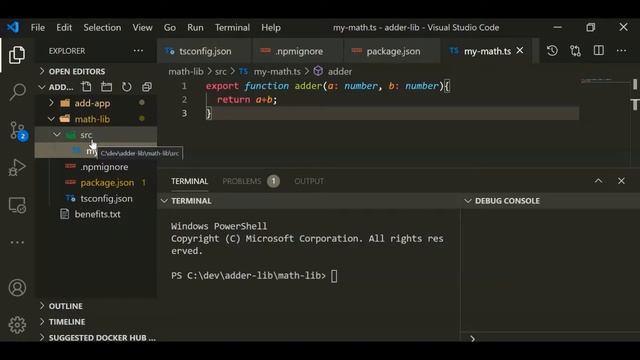Close the my-math.ts editor tab
Image resolution: width=640 pixels, height=360 pixels.
pos(520,51)
